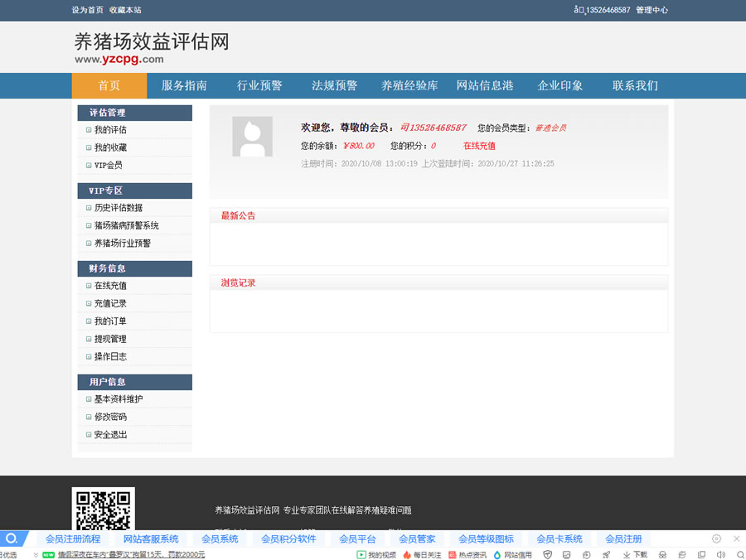Viewport: 746px width, 560px height.
Task: Click the 会员积分软件 suggestion link
Action: coord(288,539)
